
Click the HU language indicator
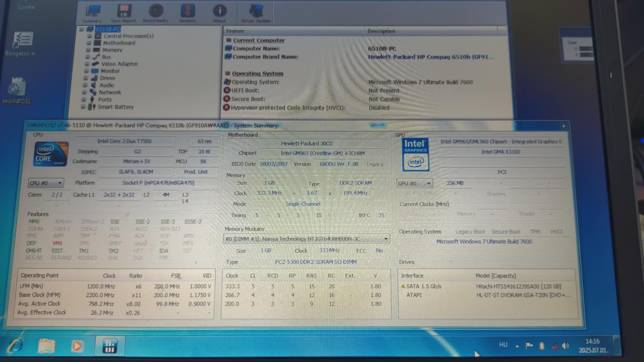click(503, 345)
